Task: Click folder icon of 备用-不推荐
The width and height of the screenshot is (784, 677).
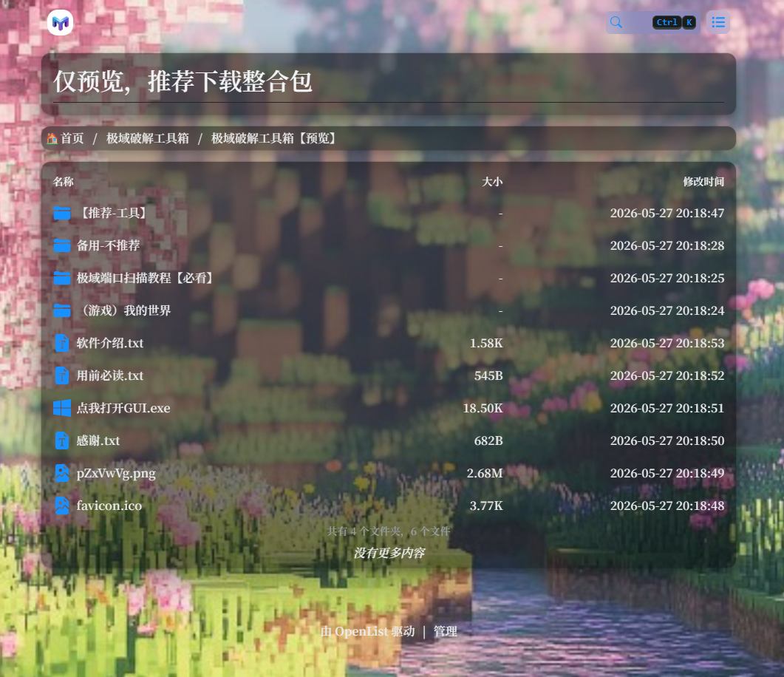Action: [x=62, y=245]
